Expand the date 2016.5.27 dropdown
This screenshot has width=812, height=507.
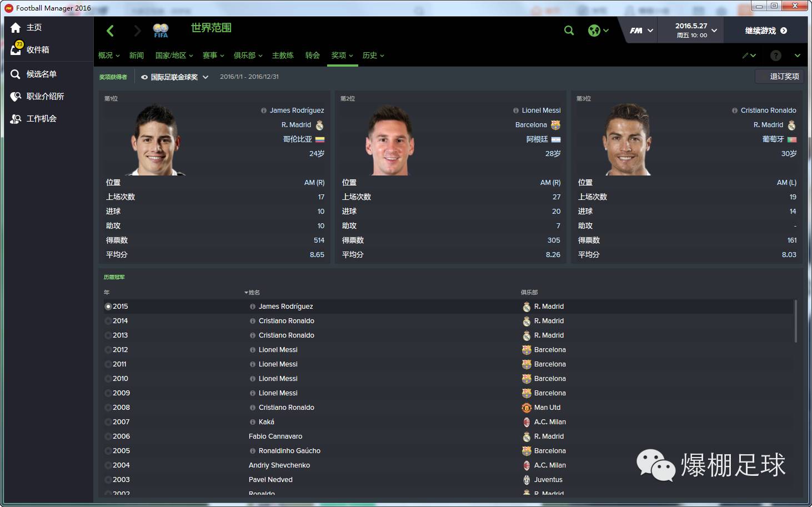point(695,31)
